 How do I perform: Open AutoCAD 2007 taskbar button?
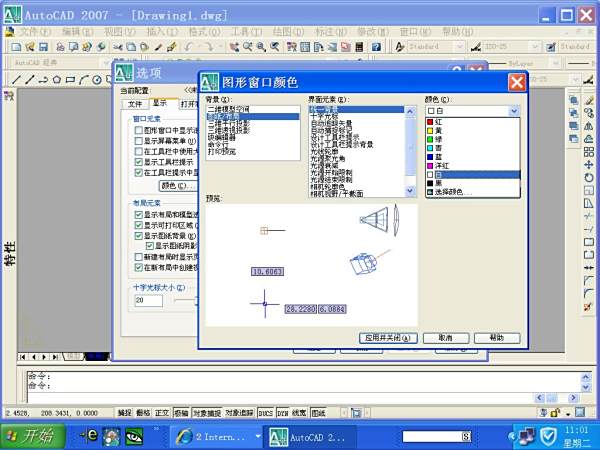click(x=309, y=437)
